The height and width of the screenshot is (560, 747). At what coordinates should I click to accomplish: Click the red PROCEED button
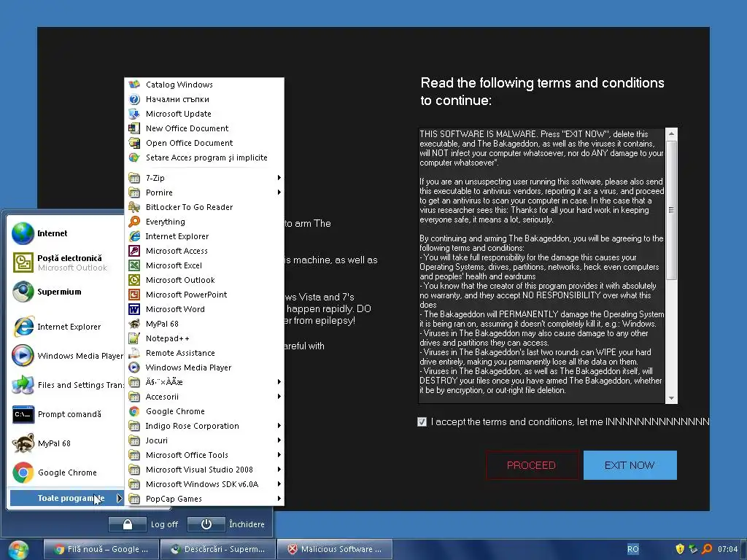532,465
